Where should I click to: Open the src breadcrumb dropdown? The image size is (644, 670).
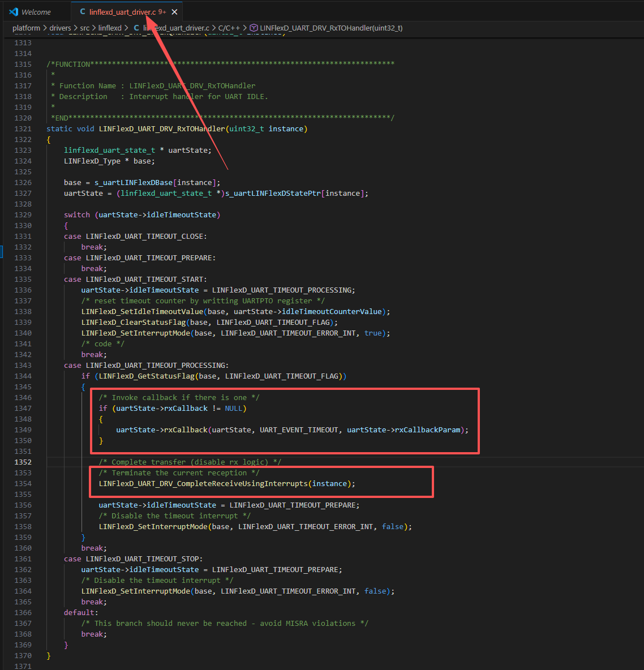tap(84, 28)
